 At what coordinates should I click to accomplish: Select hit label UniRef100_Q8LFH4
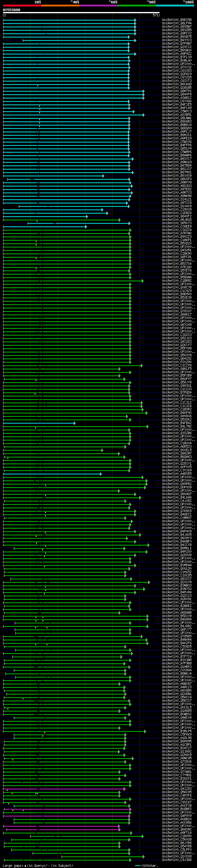177,23
